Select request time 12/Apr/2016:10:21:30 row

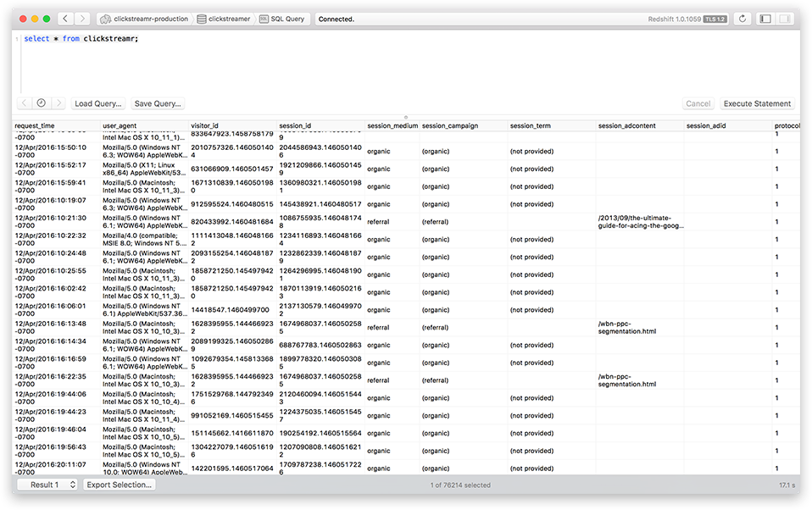click(56, 222)
